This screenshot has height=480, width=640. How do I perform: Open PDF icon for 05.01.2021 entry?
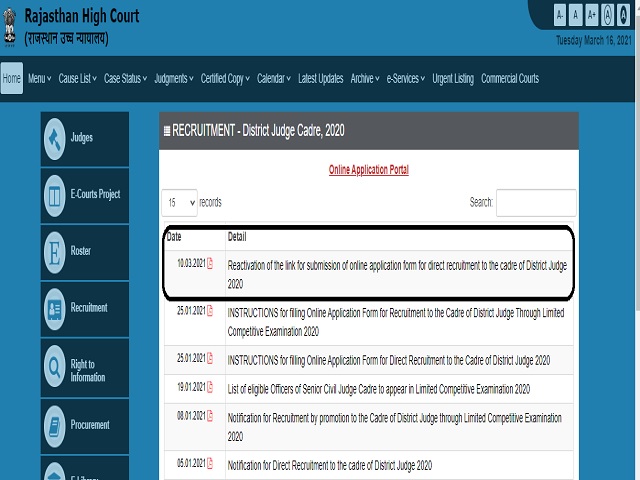point(210,463)
